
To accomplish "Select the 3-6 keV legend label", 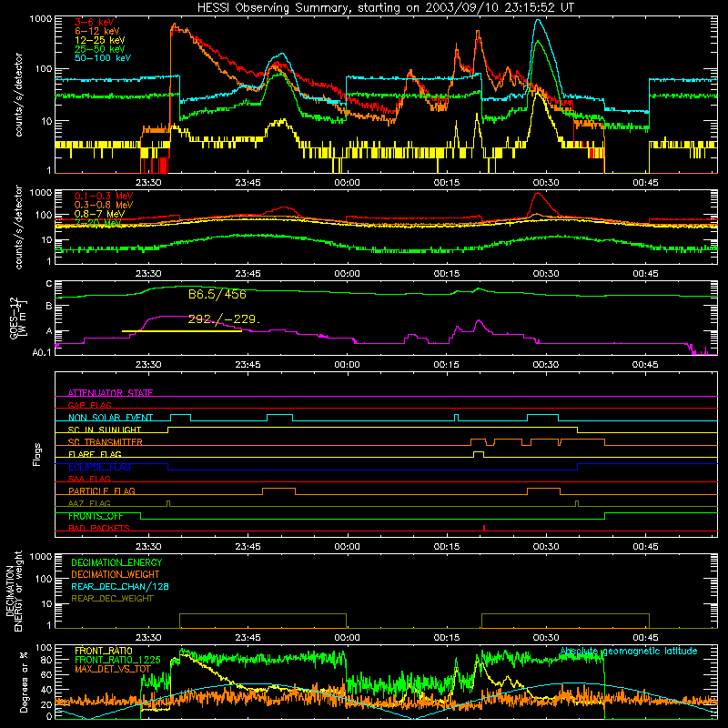I will click(94, 22).
